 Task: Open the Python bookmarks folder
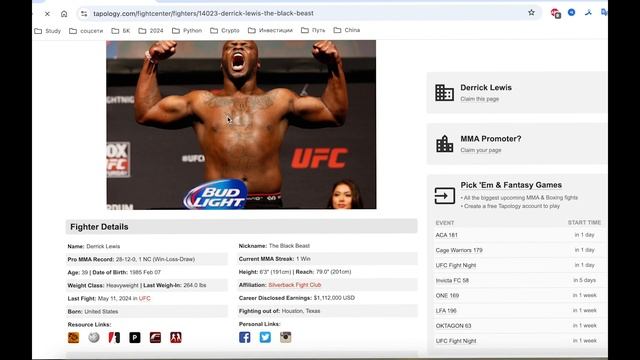click(187, 31)
